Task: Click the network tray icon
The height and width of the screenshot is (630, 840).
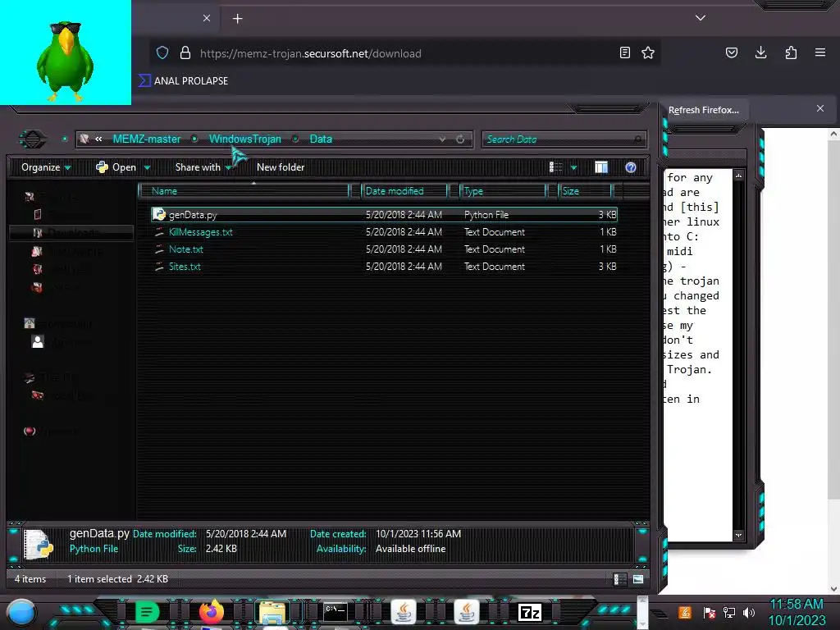Action: 729,612
